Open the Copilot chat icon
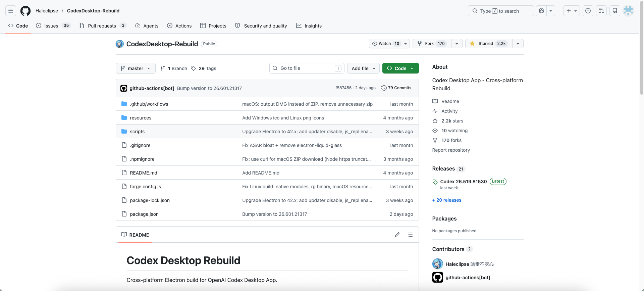 541,11
